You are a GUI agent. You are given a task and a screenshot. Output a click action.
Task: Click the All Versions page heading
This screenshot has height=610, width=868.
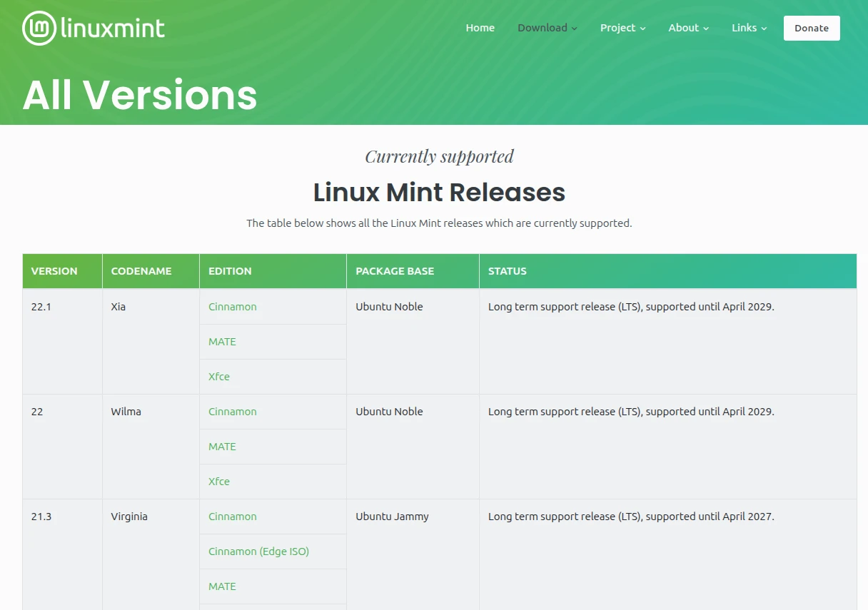[140, 93]
